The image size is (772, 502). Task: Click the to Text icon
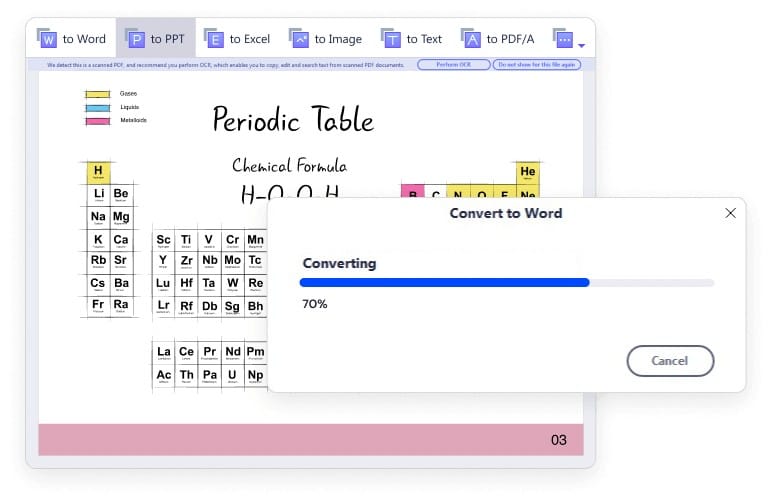point(391,38)
